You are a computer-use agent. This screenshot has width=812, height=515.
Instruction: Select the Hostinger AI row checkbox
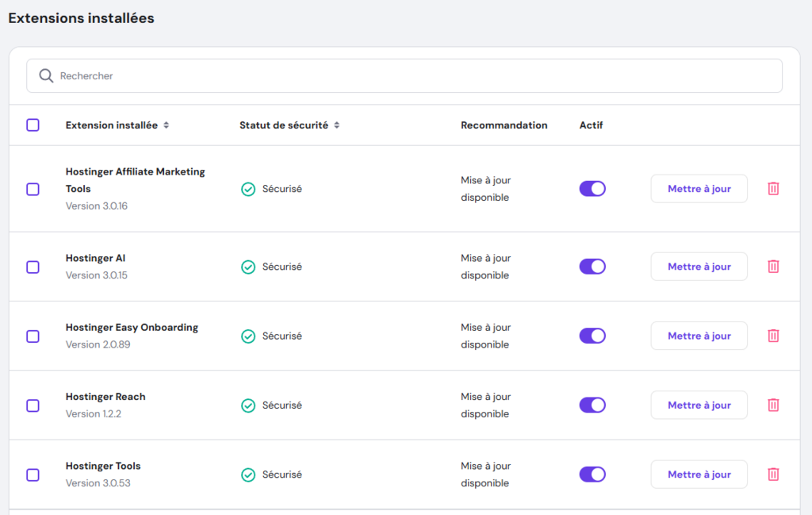click(x=33, y=266)
